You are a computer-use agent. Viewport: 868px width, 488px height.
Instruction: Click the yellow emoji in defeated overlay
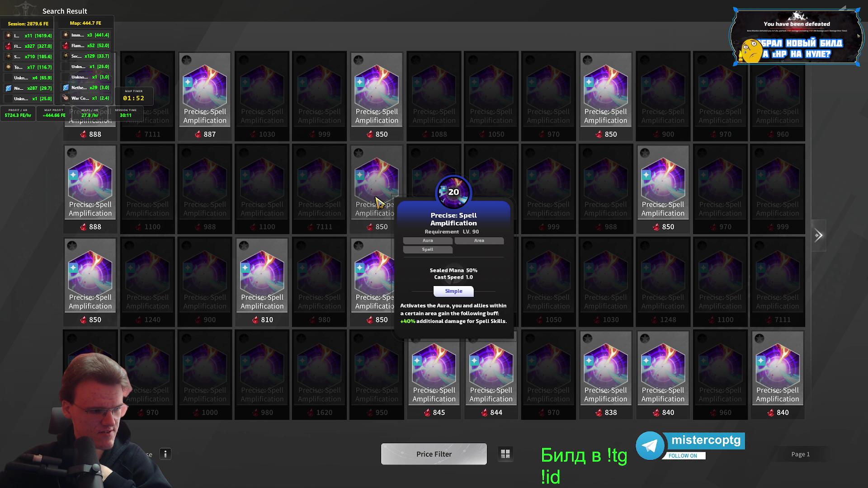click(x=751, y=50)
